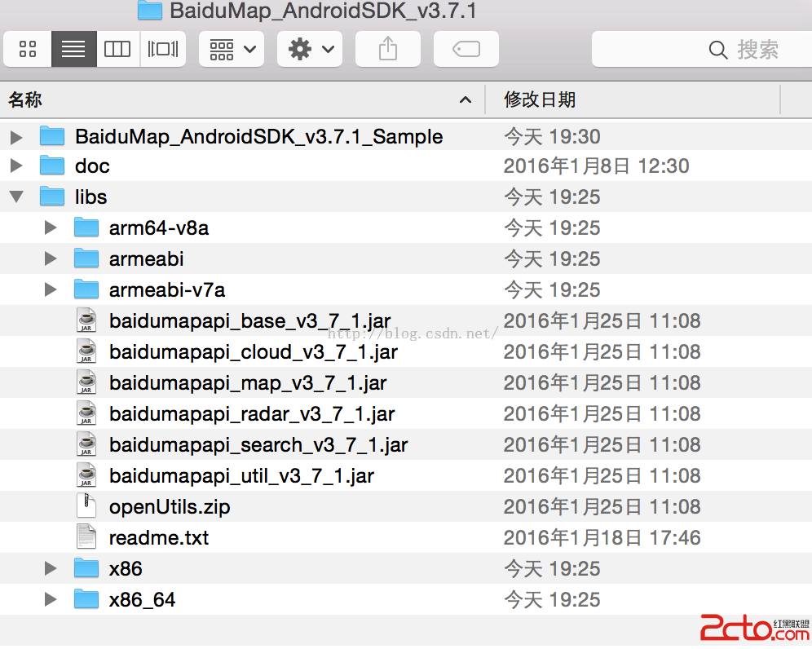Viewport: 812px width, 649px height.
Task: Click the readme.txt date 2016年1月18日 17:46
Action: 602,537
